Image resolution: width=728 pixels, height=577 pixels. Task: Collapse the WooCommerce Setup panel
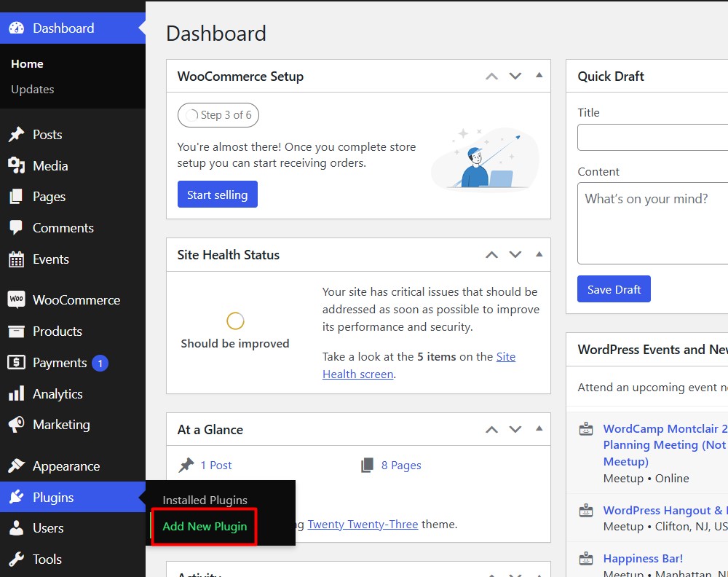coord(539,75)
